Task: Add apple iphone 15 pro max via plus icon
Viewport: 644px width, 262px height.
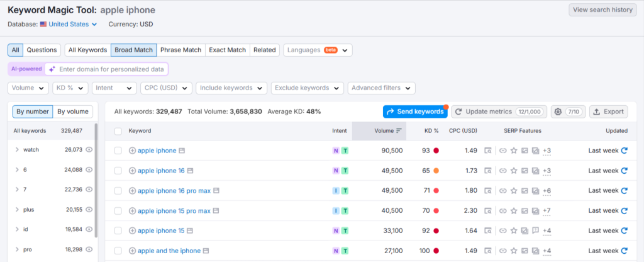Action: click(x=132, y=211)
